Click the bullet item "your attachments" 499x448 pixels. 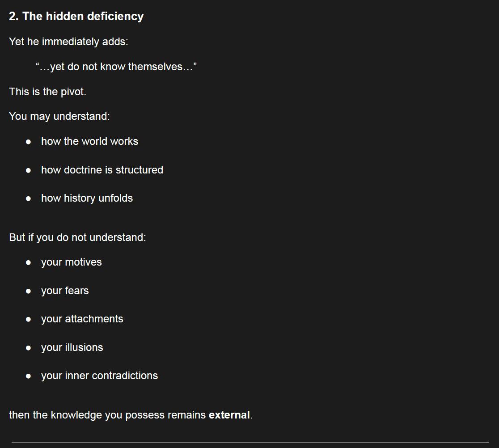point(82,319)
